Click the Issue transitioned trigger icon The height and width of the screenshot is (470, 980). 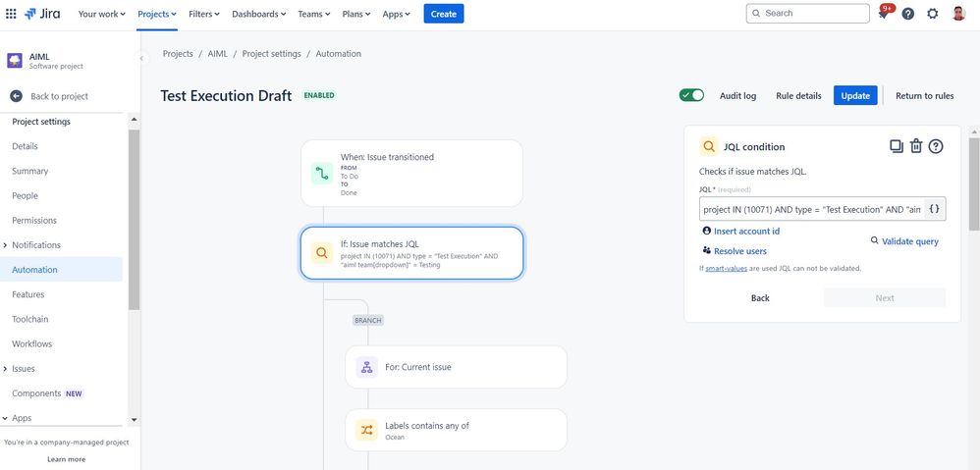point(322,173)
